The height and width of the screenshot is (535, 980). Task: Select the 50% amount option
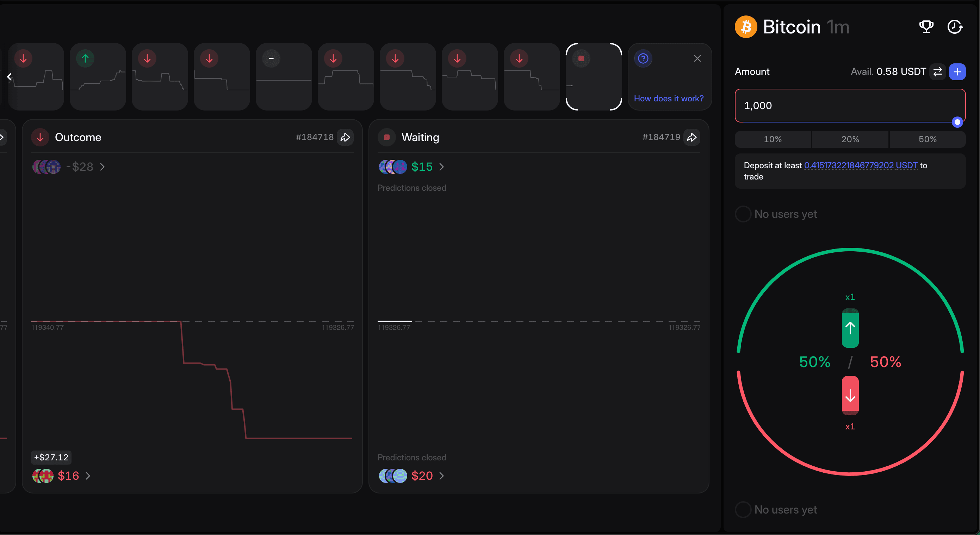tap(927, 139)
